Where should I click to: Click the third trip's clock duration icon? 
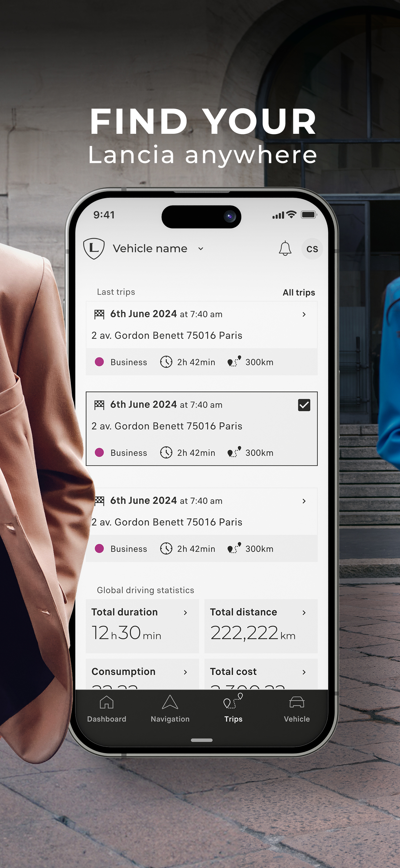[x=166, y=549]
